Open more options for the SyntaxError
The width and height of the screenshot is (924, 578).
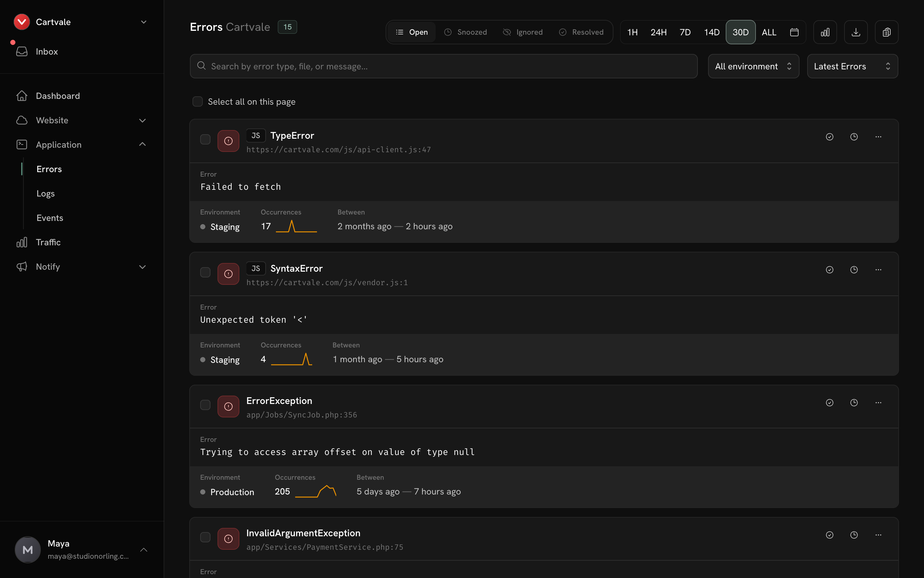point(878,270)
